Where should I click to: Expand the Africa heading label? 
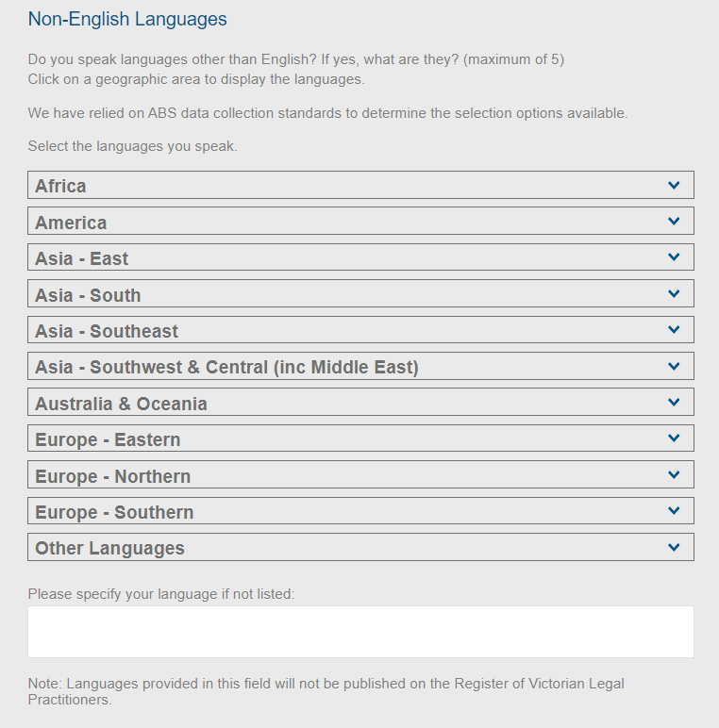coord(60,186)
